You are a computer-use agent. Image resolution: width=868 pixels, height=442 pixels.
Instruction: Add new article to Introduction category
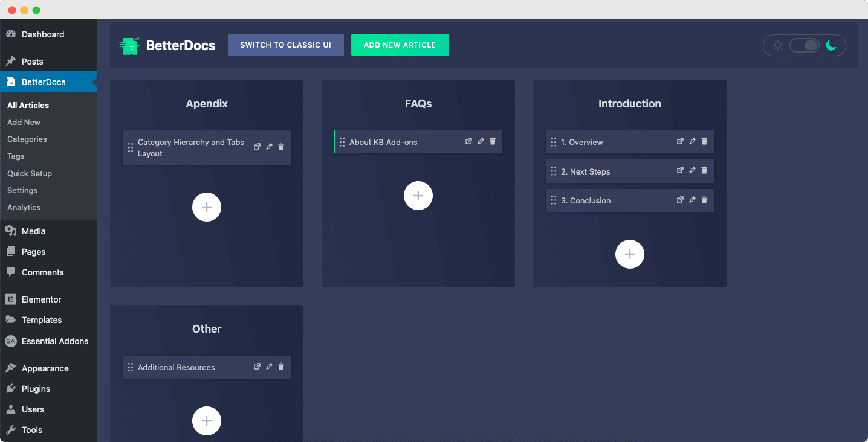(x=630, y=255)
